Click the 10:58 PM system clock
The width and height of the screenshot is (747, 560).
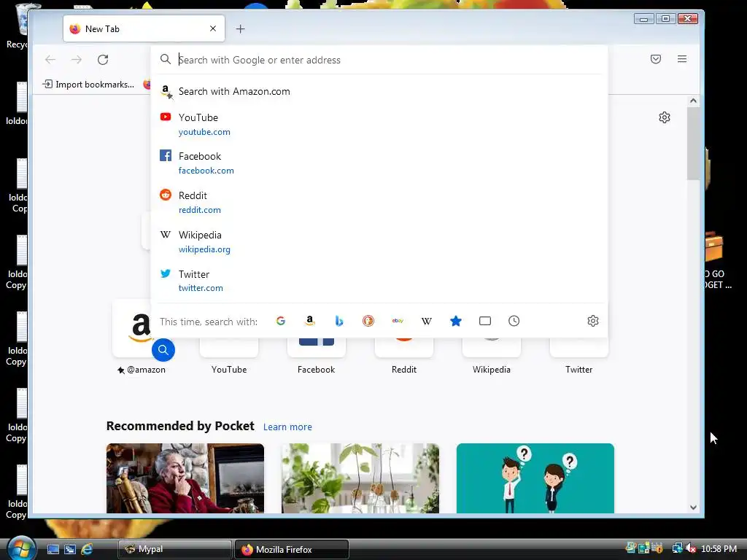[x=719, y=549]
